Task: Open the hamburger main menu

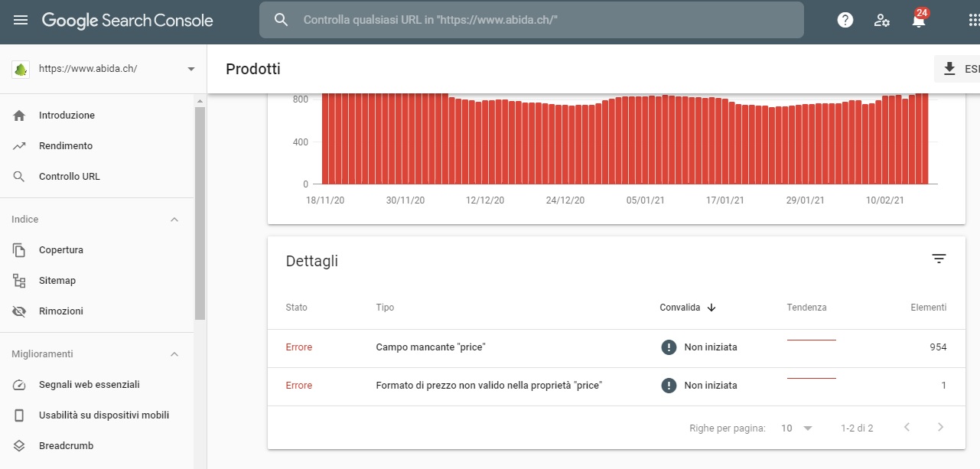Action: click(x=21, y=21)
